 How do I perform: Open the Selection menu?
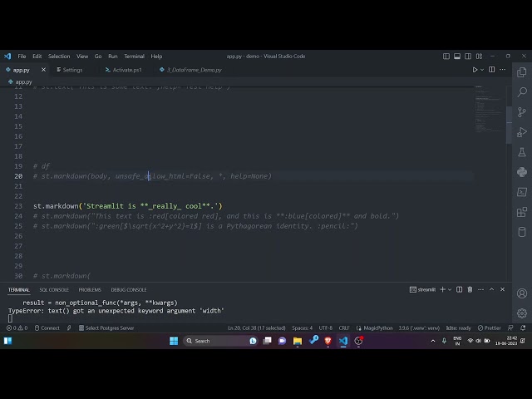pyautogui.click(x=59, y=57)
